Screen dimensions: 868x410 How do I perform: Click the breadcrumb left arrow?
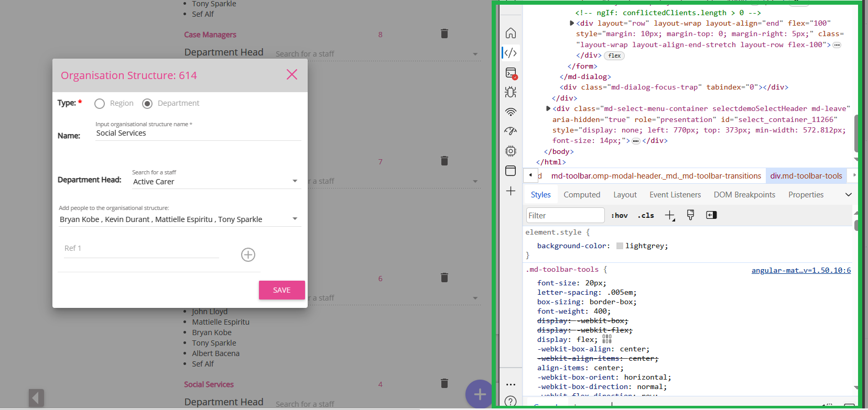tap(530, 175)
